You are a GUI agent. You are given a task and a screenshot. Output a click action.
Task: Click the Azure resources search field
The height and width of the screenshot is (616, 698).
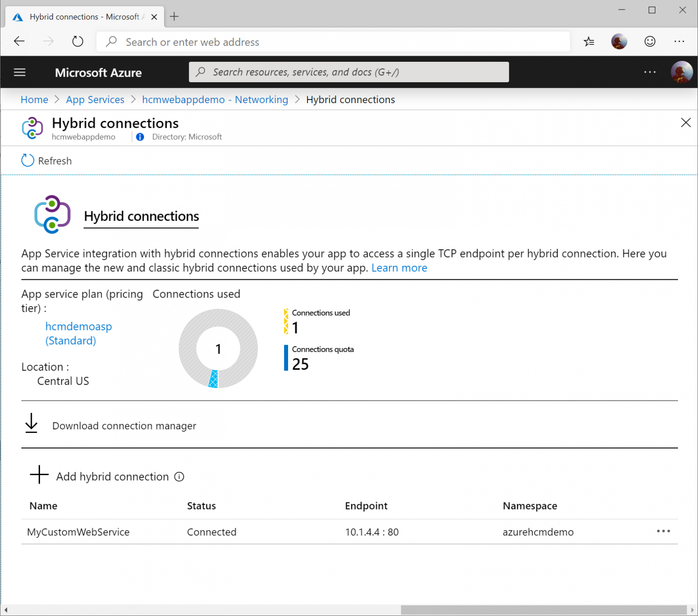tap(349, 72)
